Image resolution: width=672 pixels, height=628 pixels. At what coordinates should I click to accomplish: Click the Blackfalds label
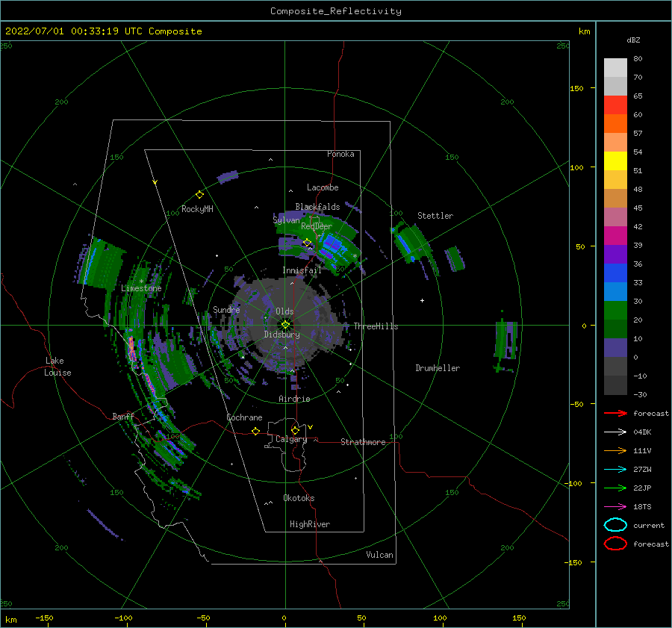(317, 207)
